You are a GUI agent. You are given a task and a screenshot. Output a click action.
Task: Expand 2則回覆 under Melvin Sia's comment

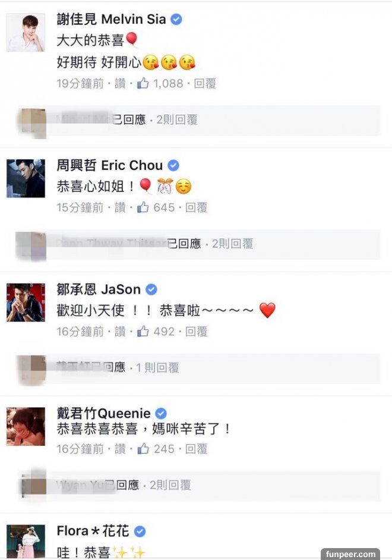coord(177,119)
